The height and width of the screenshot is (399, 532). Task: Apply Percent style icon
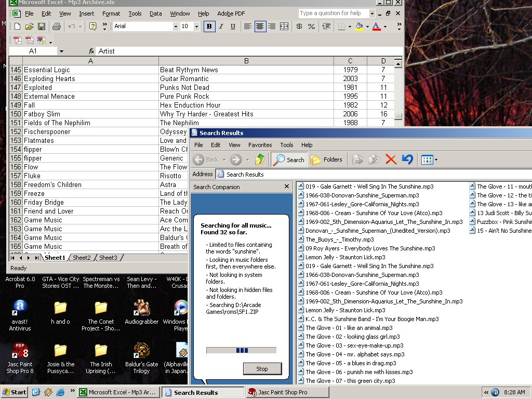311,26
